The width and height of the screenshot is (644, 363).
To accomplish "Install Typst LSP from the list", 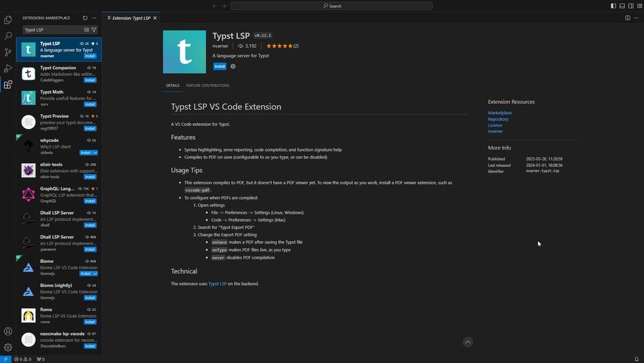I will pos(90,56).
